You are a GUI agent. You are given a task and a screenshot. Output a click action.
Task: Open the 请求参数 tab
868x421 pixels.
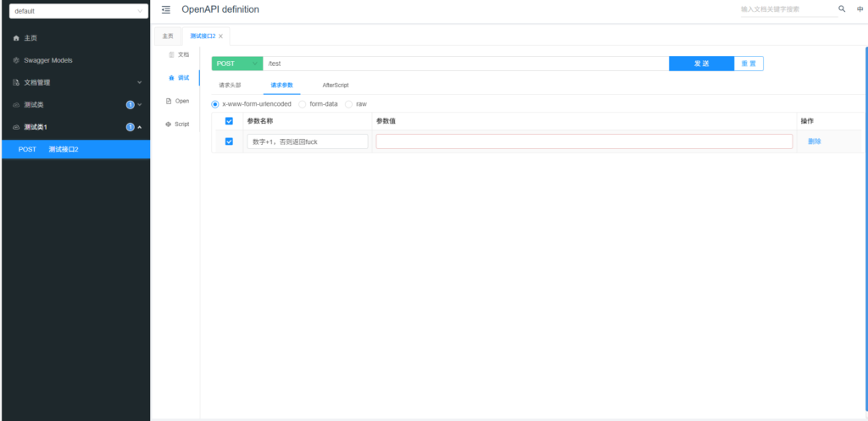(x=281, y=86)
